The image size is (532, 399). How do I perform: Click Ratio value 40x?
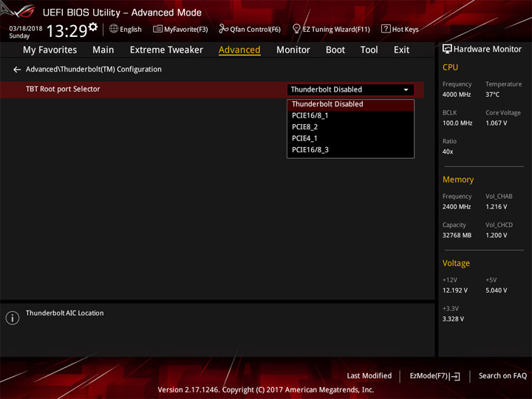[448, 151]
